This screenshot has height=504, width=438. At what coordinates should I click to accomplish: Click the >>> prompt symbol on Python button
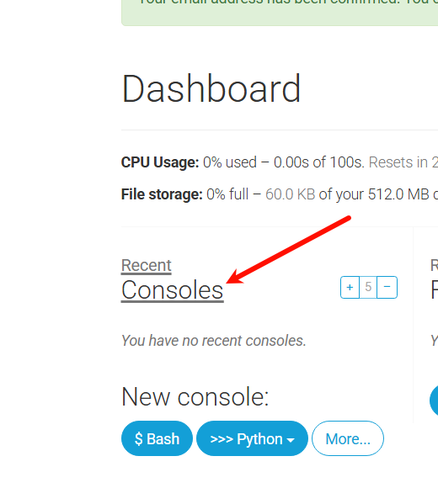[222, 439]
